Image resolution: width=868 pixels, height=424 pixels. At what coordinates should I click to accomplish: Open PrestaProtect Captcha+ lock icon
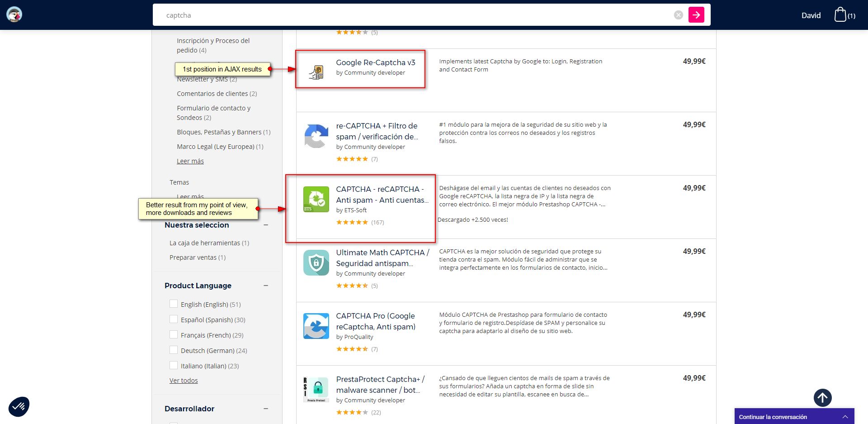coord(316,389)
